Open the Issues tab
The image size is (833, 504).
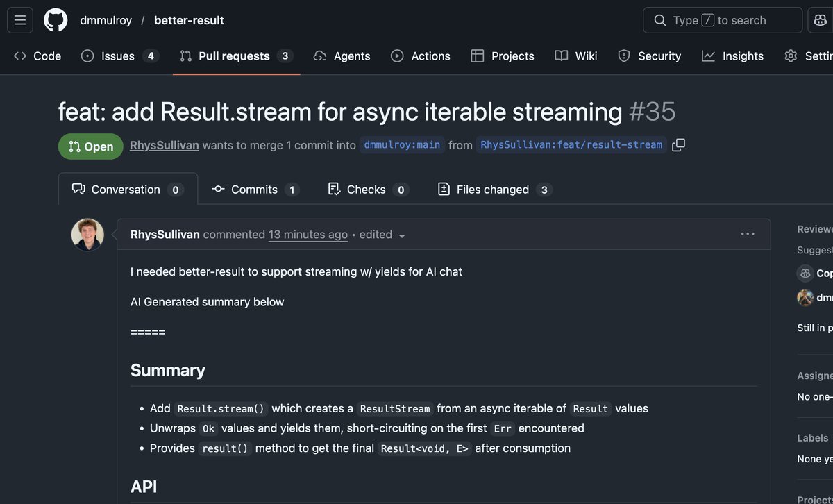(120, 56)
